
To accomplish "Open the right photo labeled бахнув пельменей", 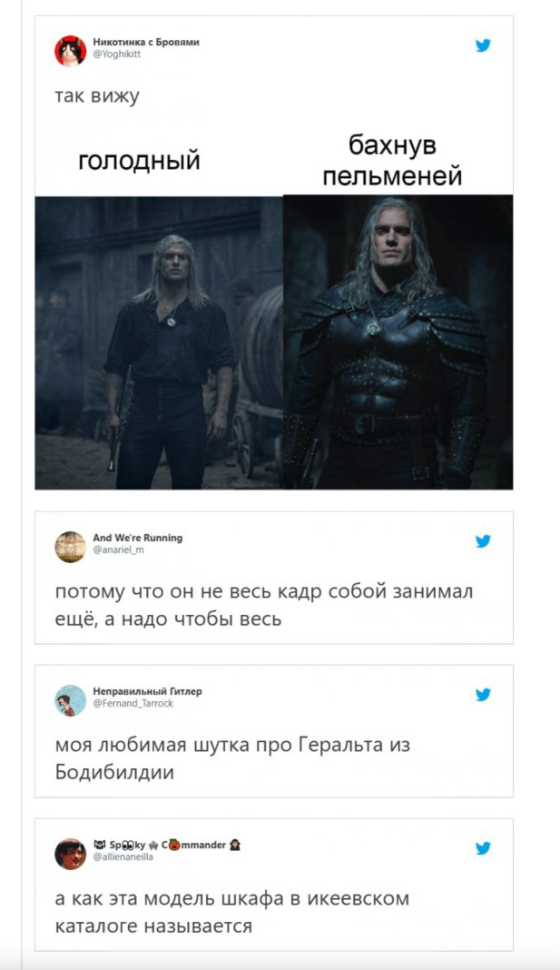I will click(x=398, y=342).
